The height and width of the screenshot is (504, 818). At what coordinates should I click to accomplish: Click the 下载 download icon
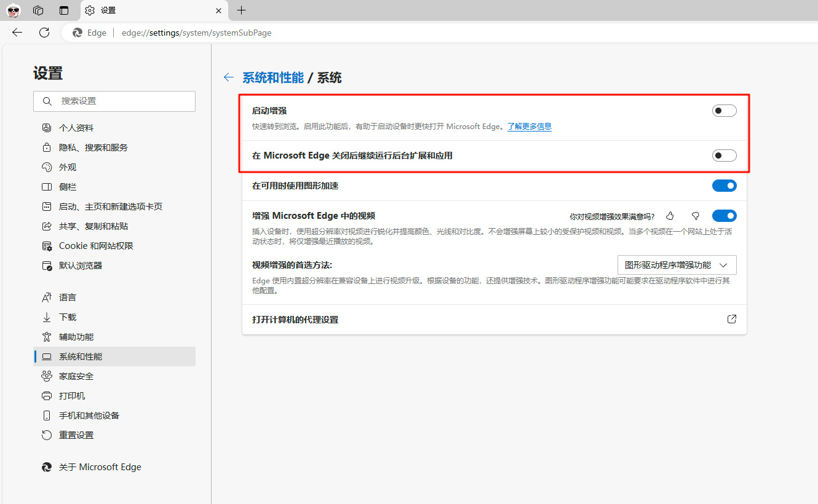pos(47,317)
